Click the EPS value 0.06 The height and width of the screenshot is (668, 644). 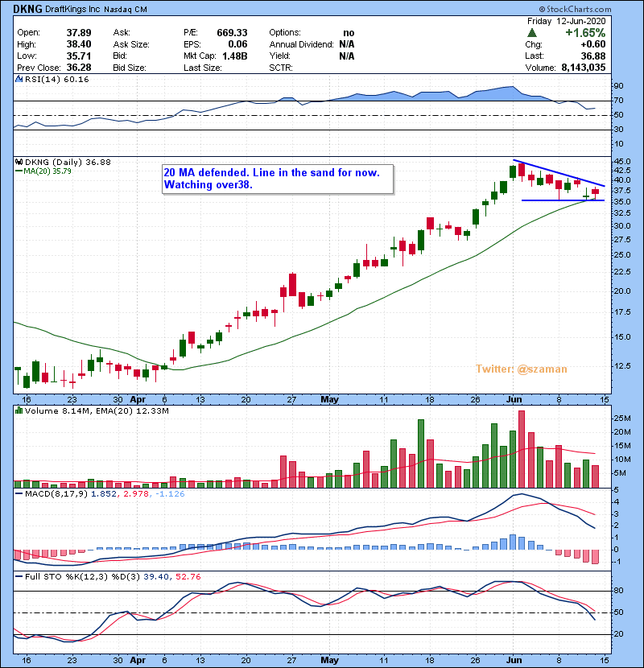237,44
